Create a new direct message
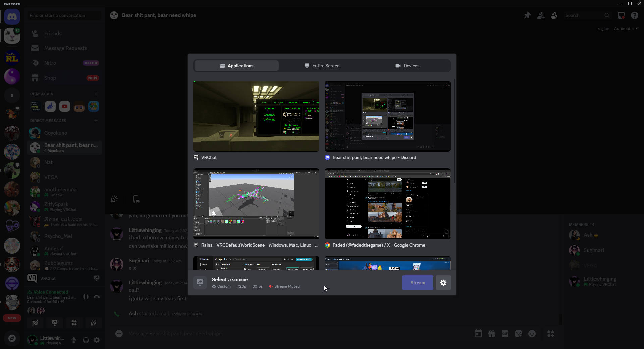Screen dimensions: 644x349 96,121
